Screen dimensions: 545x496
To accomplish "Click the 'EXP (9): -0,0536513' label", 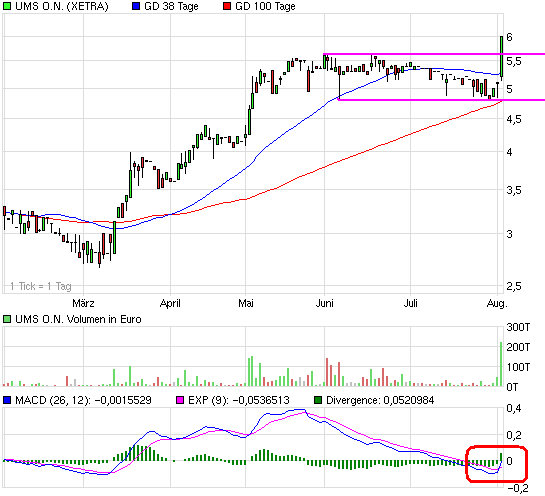I will (239, 400).
